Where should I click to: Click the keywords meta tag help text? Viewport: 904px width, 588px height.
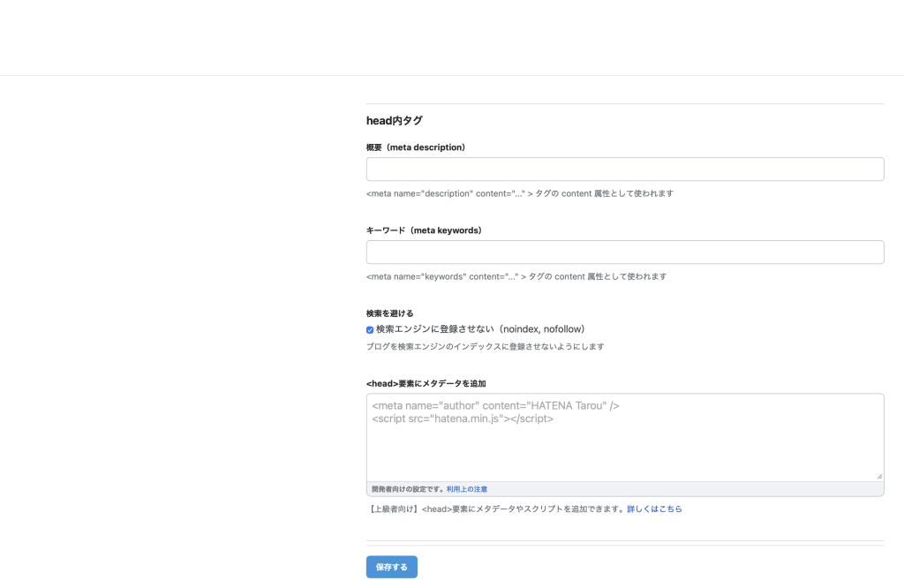(516, 276)
